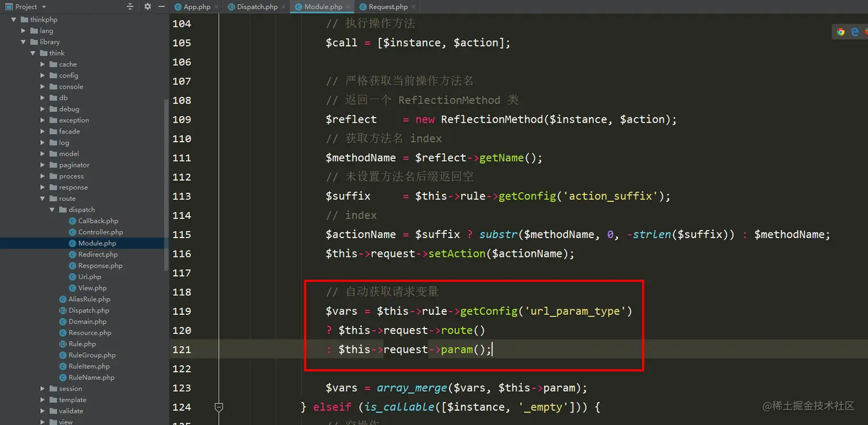The width and height of the screenshot is (868, 425).
Task: Click array_merge call on line 123
Action: 412,388
